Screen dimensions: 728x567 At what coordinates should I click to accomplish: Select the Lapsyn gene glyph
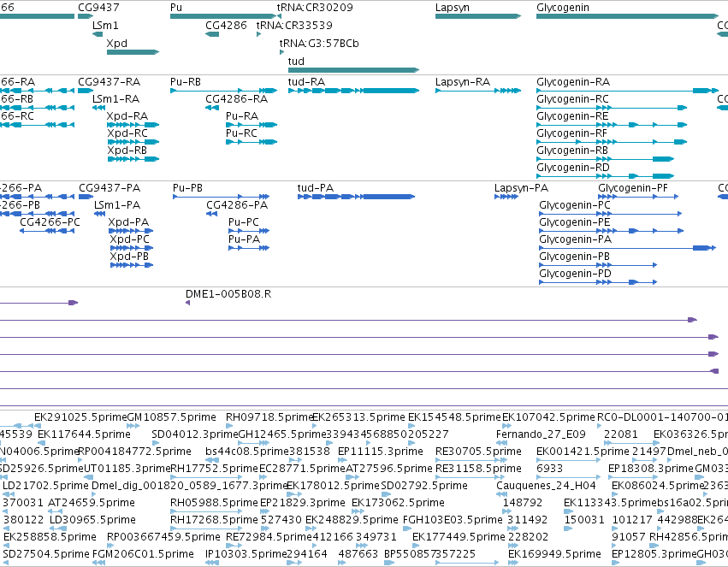478,16
